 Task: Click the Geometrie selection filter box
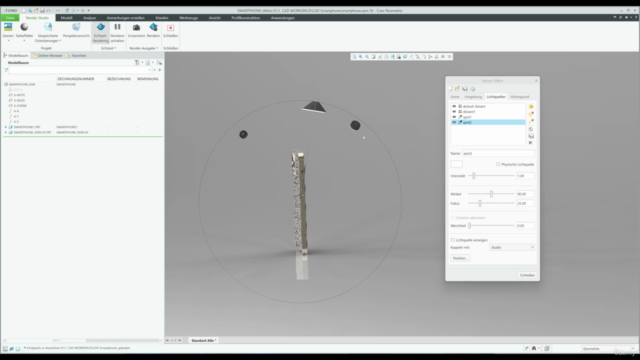tap(607, 349)
